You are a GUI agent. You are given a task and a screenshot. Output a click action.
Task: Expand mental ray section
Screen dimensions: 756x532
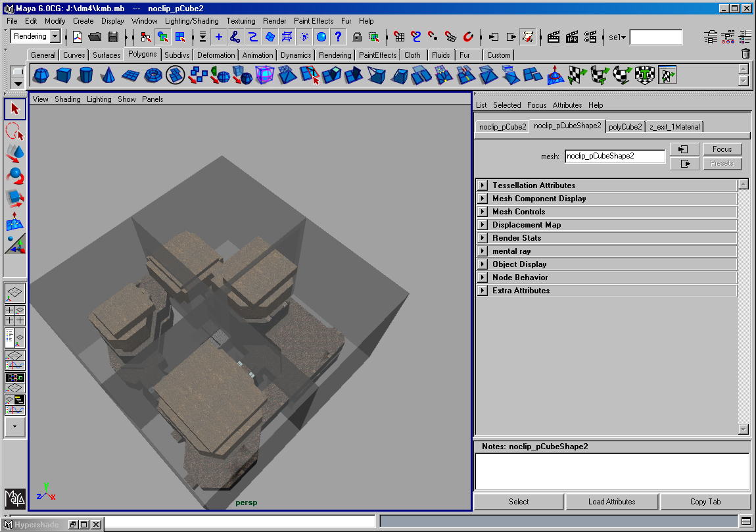click(x=482, y=251)
